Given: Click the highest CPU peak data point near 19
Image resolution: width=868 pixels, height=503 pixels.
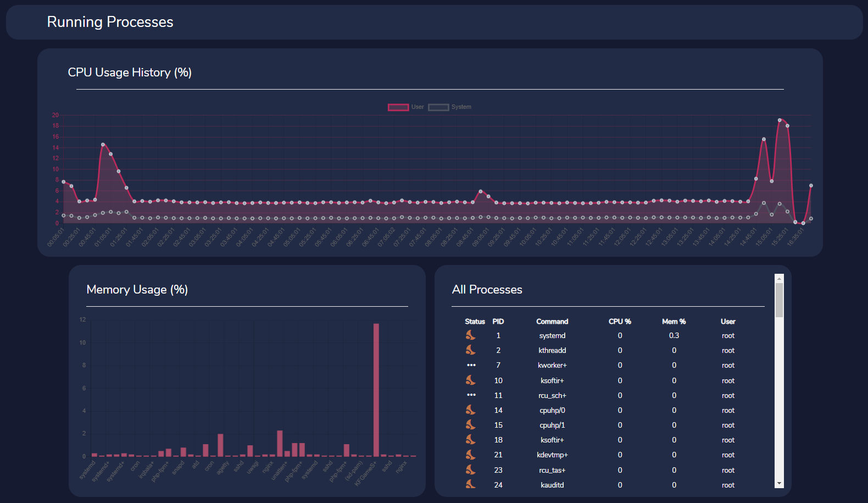Looking at the screenshot, I should pyautogui.click(x=780, y=120).
